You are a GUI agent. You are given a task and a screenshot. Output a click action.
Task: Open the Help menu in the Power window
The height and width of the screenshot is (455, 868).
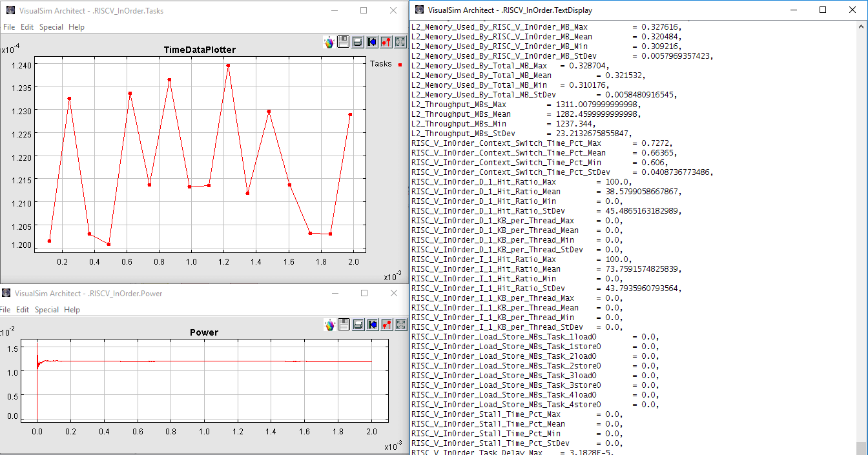click(x=72, y=310)
